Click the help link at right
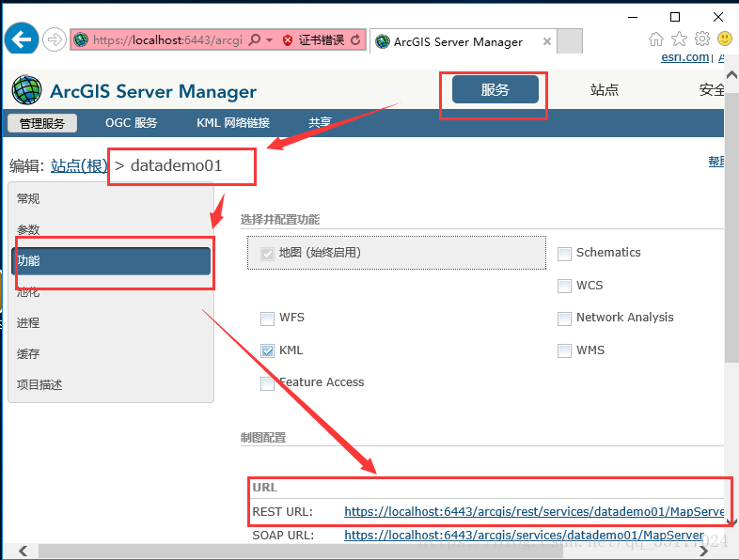 pos(715,162)
